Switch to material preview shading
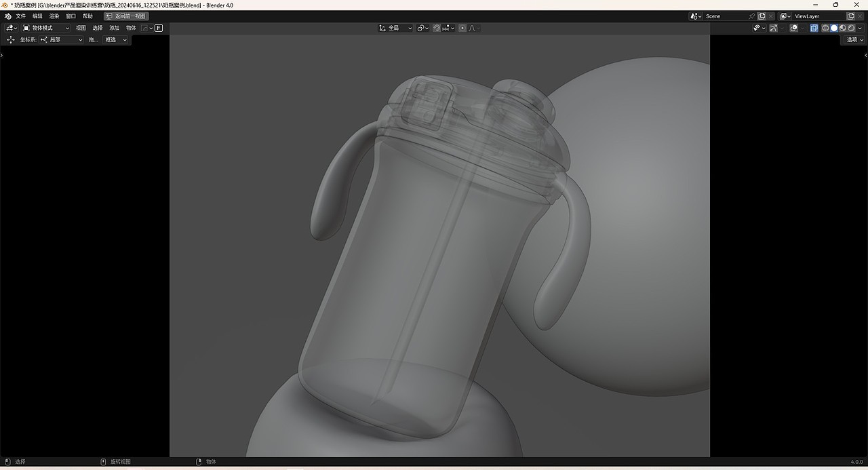Viewport: 868px width, 470px height. click(843, 28)
